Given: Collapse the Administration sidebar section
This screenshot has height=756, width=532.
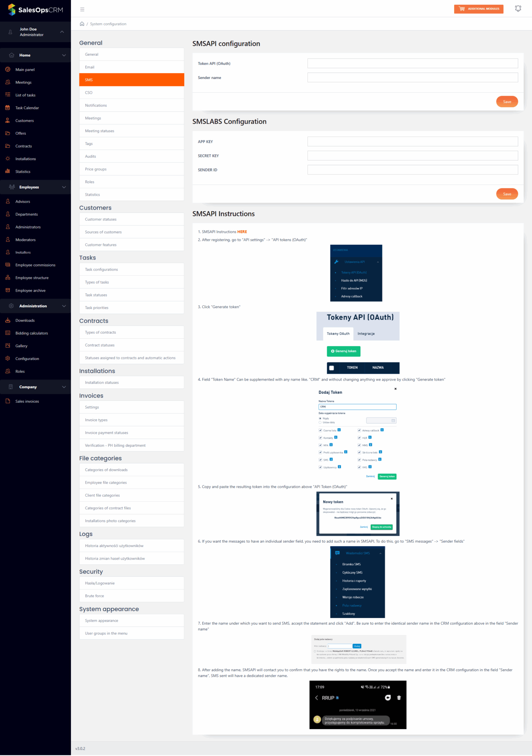Looking at the screenshot, I should pyautogui.click(x=64, y=306).
